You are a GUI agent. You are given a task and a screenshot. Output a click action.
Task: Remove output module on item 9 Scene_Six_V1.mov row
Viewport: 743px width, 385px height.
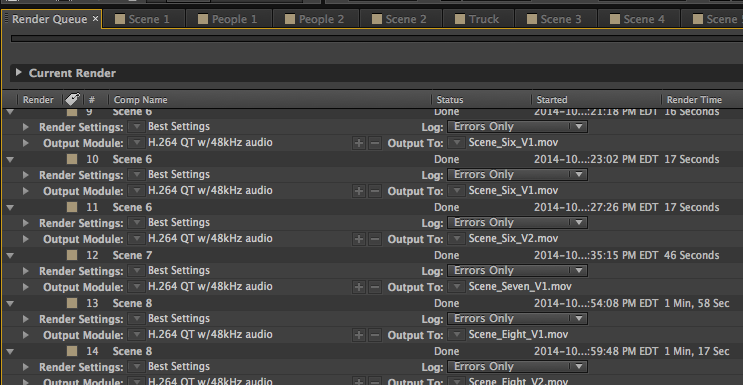[375, 143]
